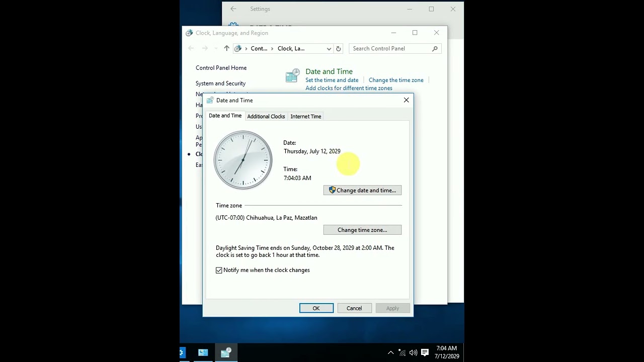Click the Date and Time heading link

329,71
